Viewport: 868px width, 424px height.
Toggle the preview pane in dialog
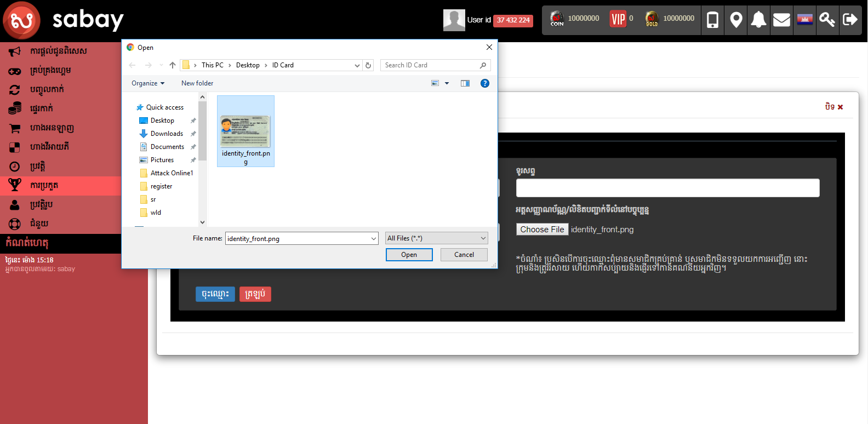click(x=465, y=83)
